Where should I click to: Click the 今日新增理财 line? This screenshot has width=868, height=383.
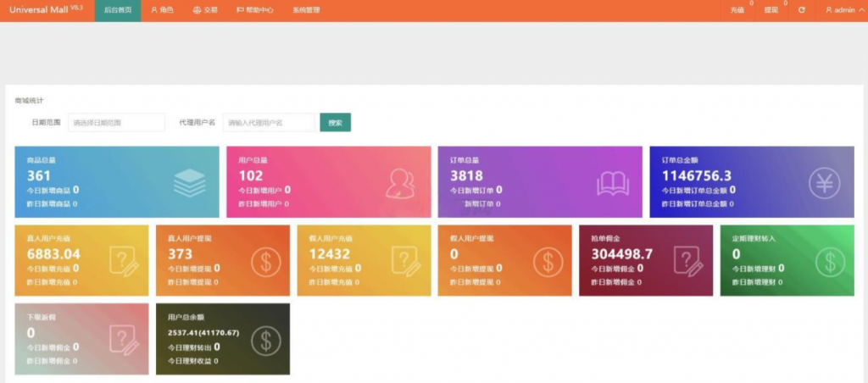pyautogui.click(x=759, y=269)
